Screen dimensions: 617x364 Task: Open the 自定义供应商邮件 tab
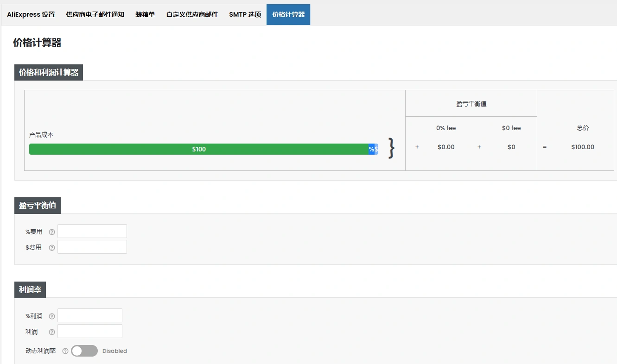point(192,14)
